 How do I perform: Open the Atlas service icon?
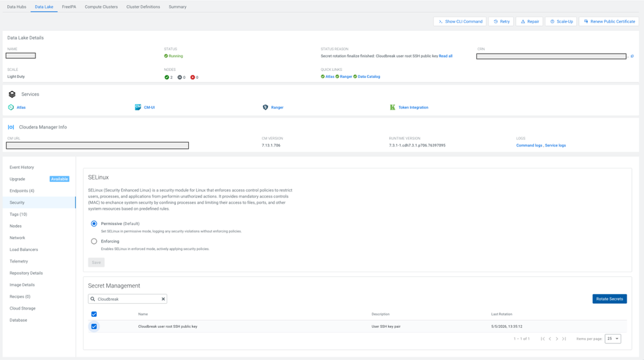(11, 107)
